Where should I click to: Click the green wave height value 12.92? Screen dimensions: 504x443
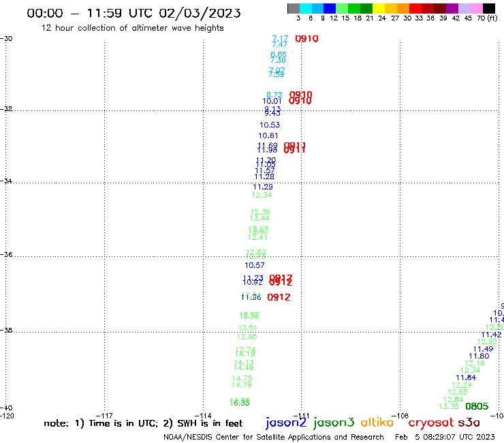click(487, 341)
